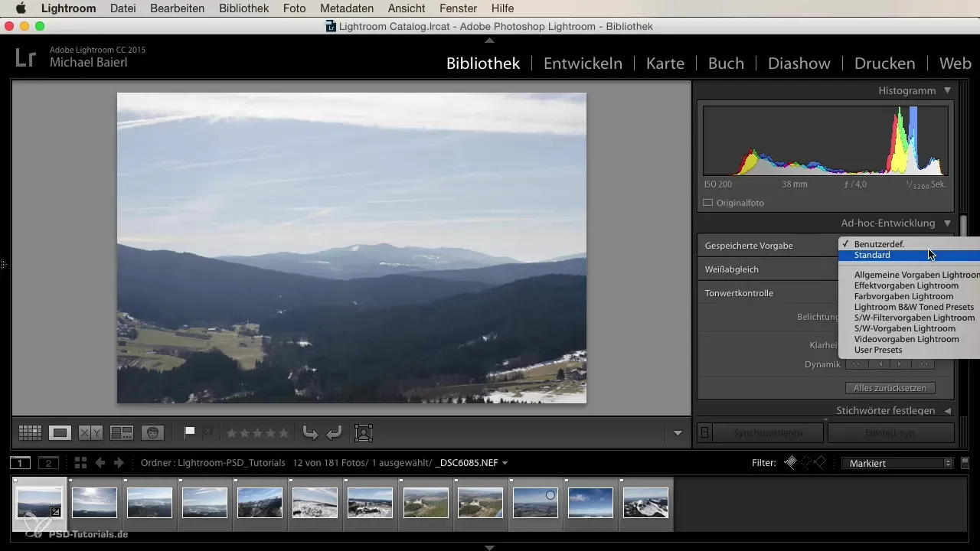Open the Apple menu
Image resolution: width=980 pixels, height=551 pixels.
point(21,8)
